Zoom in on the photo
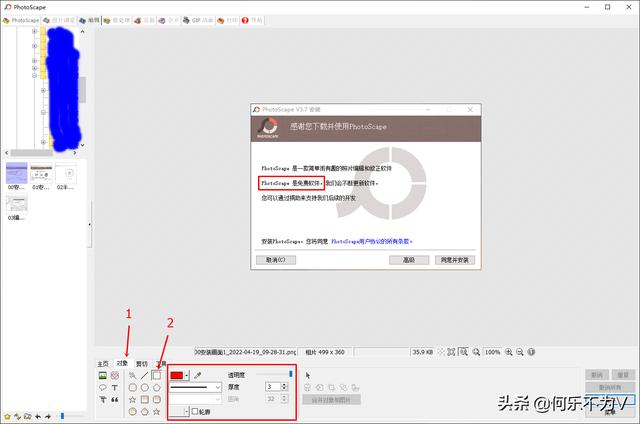 tap(509, 352)
